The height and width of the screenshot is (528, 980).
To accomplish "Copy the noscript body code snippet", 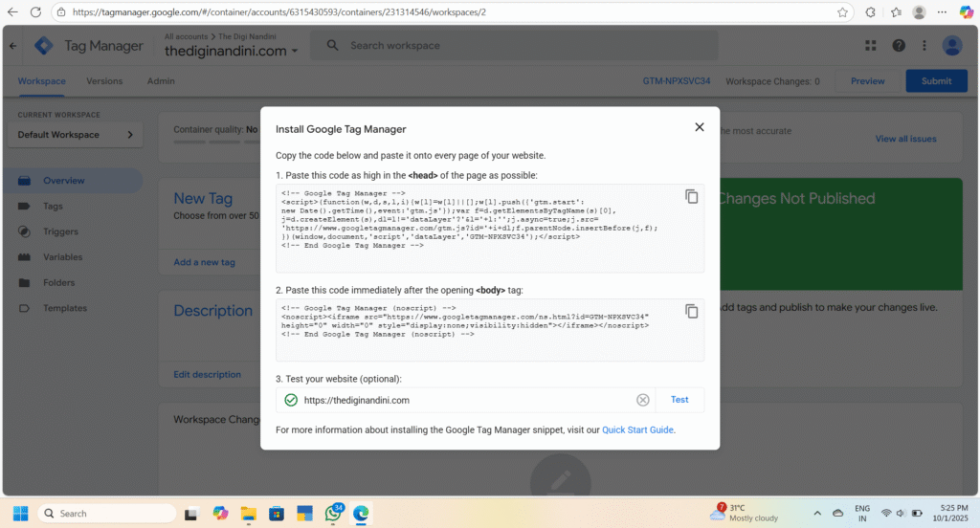I will coord(691,311).
